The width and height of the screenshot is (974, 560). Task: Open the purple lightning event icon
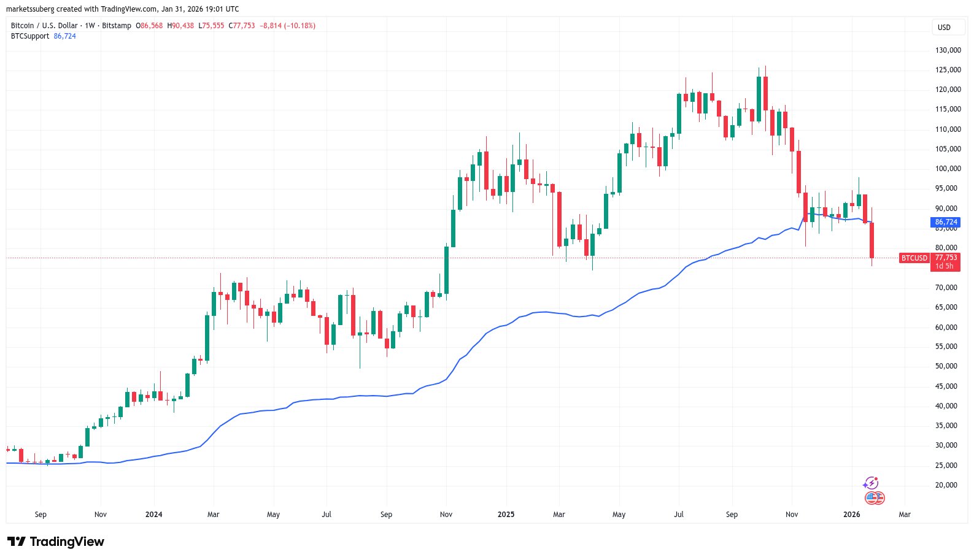(871, 483)
